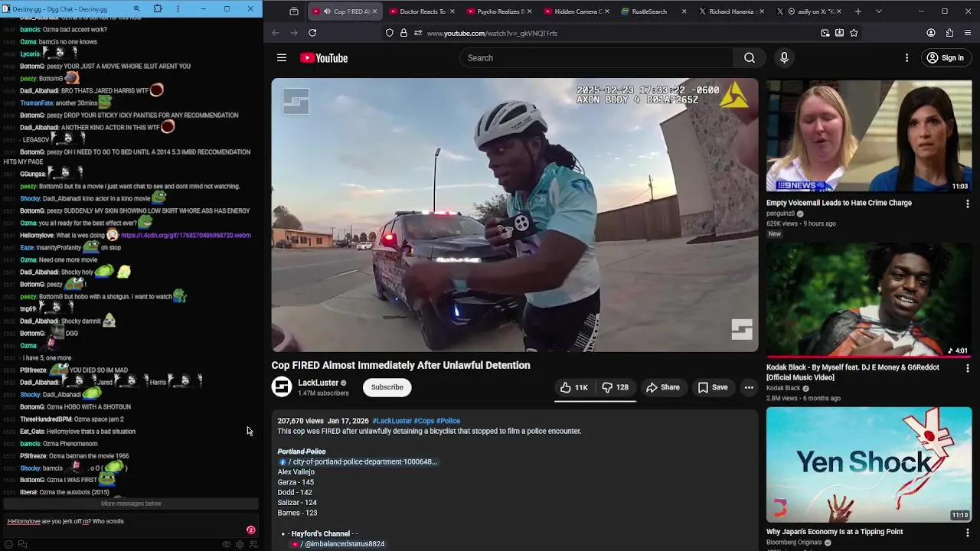The image size is (980, 551).
Task: Switch to Hidden Camera tab
Action: pyautogui.click(x=577, y=11)
